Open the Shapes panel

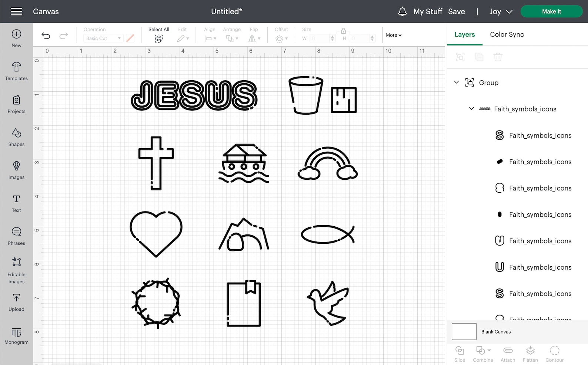click(x=16, y=138)
